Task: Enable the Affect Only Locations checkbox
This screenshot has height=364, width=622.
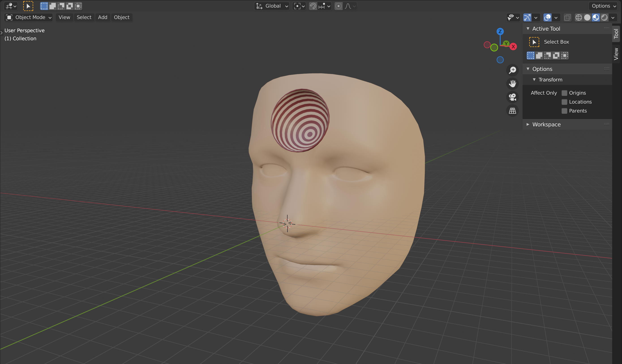Action: [x=564, y=102]
